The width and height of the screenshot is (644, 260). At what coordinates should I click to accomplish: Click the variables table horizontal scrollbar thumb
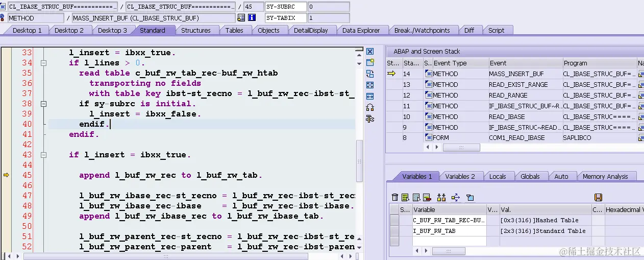click(449, 251)
